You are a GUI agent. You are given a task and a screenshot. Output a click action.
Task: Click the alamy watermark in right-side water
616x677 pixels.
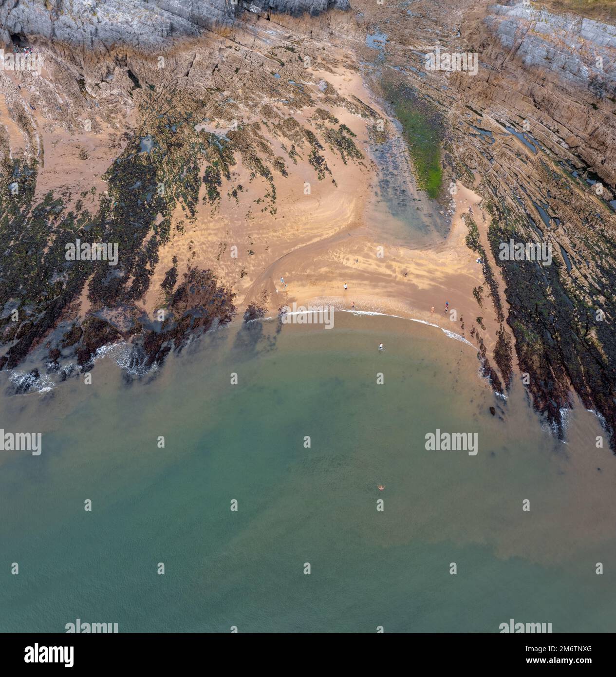[451, 441]
